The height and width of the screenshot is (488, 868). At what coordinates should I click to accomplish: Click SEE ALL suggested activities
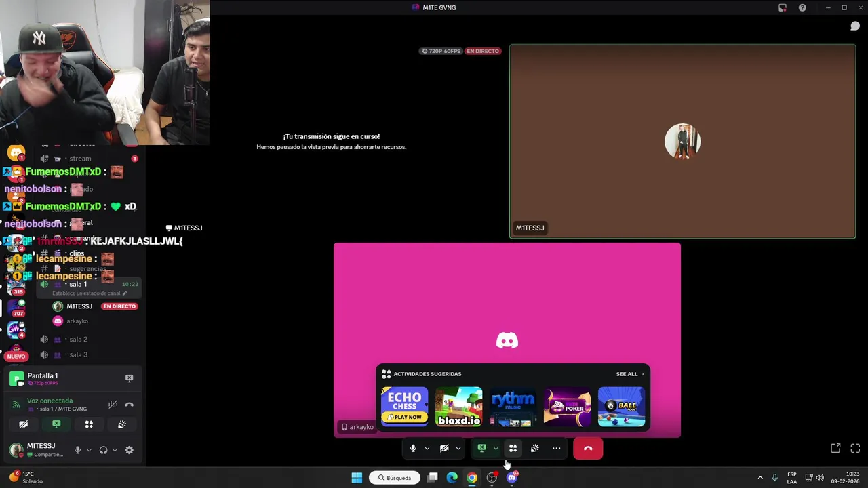click(630, 374)
